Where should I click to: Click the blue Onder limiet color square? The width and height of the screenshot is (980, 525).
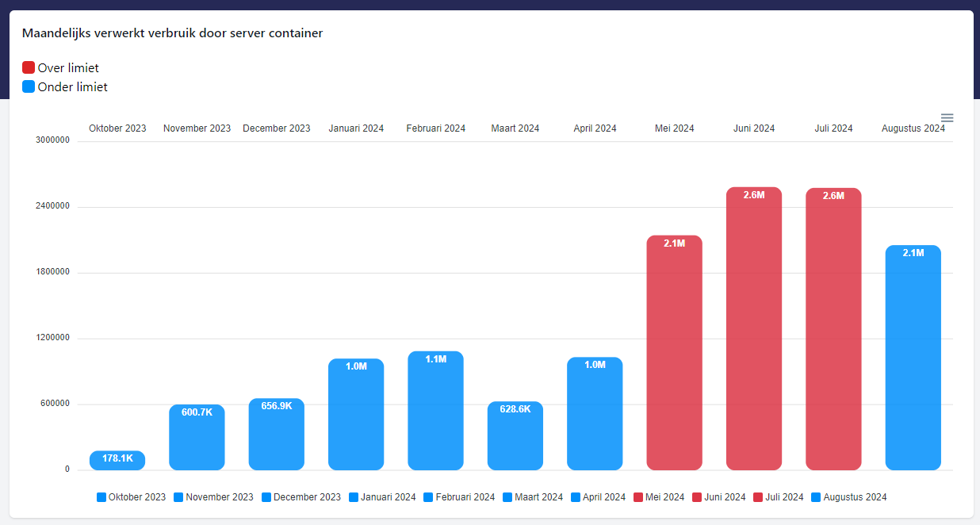click(29, 86)
